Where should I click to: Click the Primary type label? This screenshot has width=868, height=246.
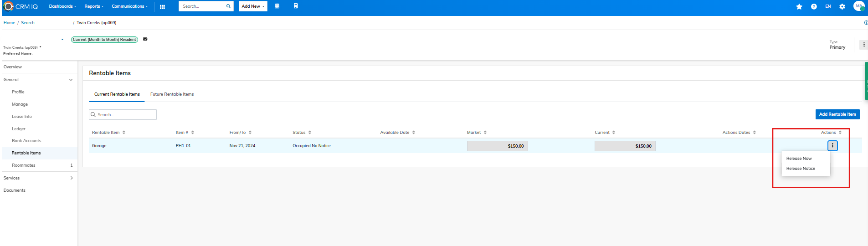tap(837, 47)
